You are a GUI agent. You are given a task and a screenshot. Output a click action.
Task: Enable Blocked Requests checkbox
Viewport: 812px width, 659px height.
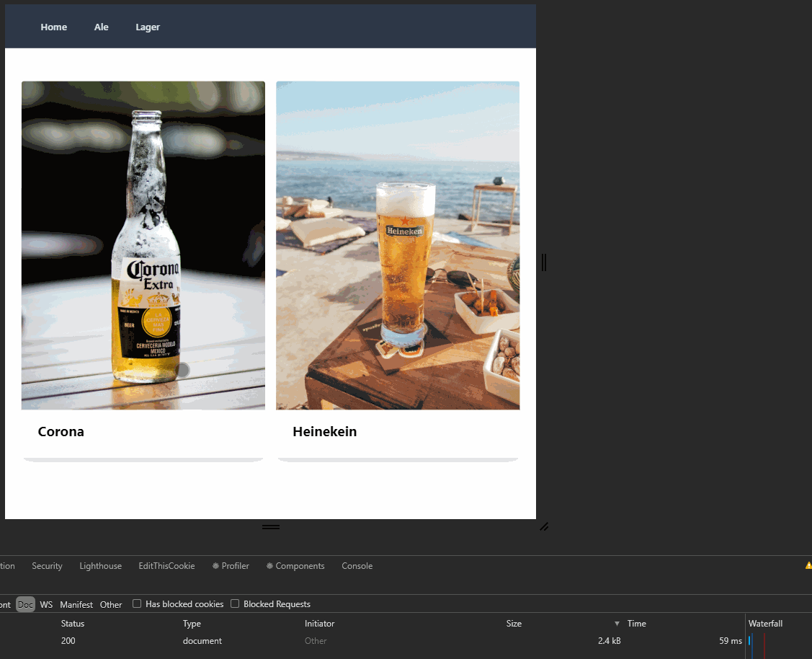click(x=235, y=603)
